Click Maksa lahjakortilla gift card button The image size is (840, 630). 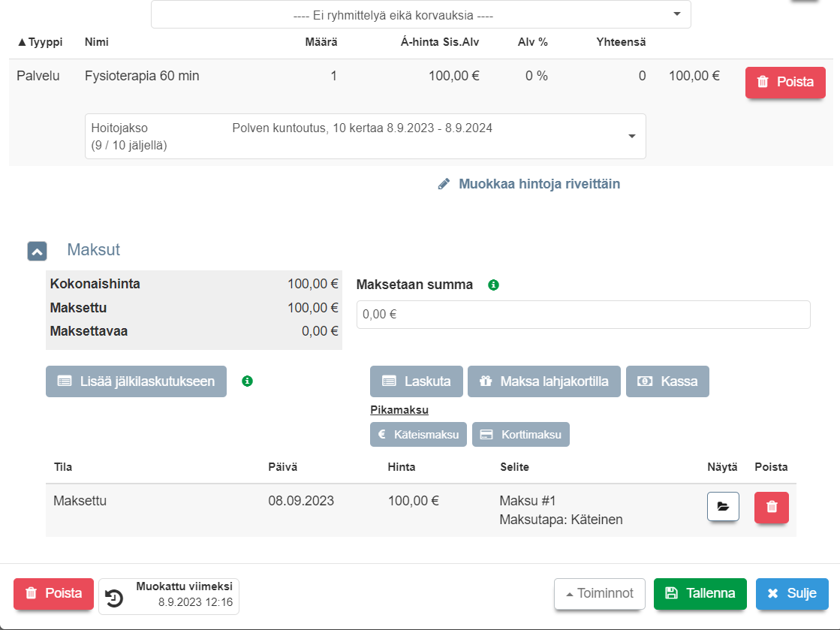tap(544, 381)
